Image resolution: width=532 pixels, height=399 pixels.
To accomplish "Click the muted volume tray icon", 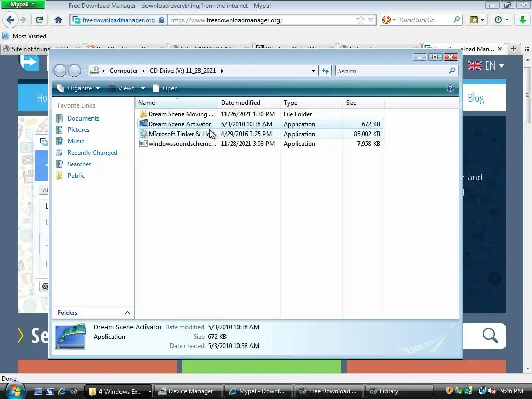I will pos(492,391).
